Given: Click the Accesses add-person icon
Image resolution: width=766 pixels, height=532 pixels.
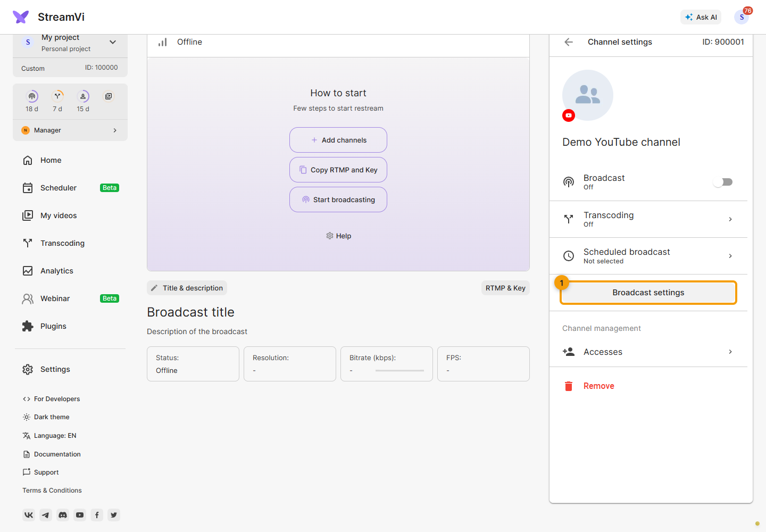Looking at the screenshot, I should (x=569, y=352).
